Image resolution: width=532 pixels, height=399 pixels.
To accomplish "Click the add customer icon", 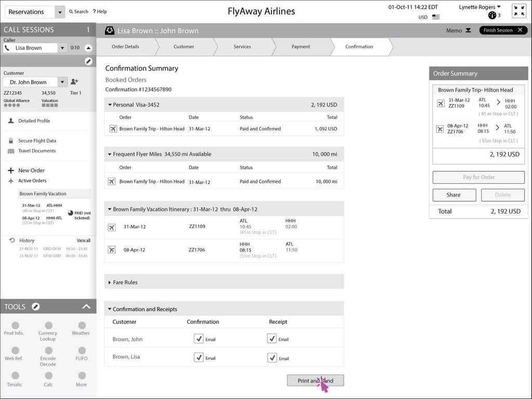I will pyautogui.click(x=74, y=82).
